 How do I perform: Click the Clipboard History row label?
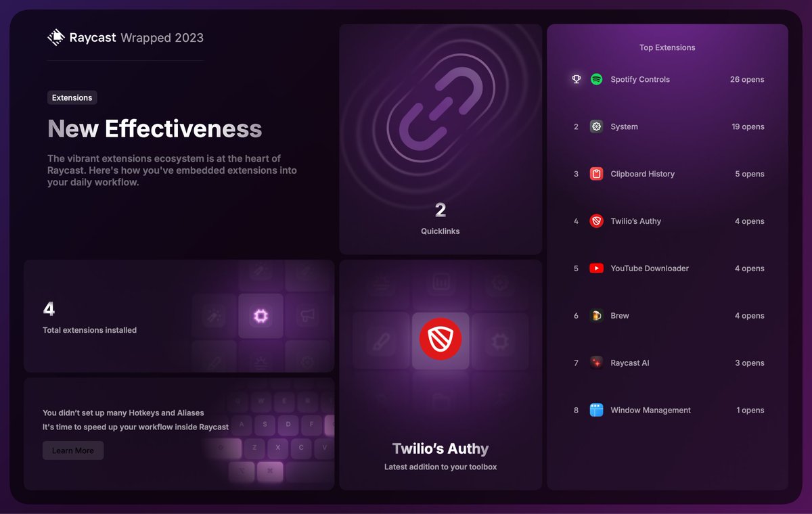[x=642, y=174]
